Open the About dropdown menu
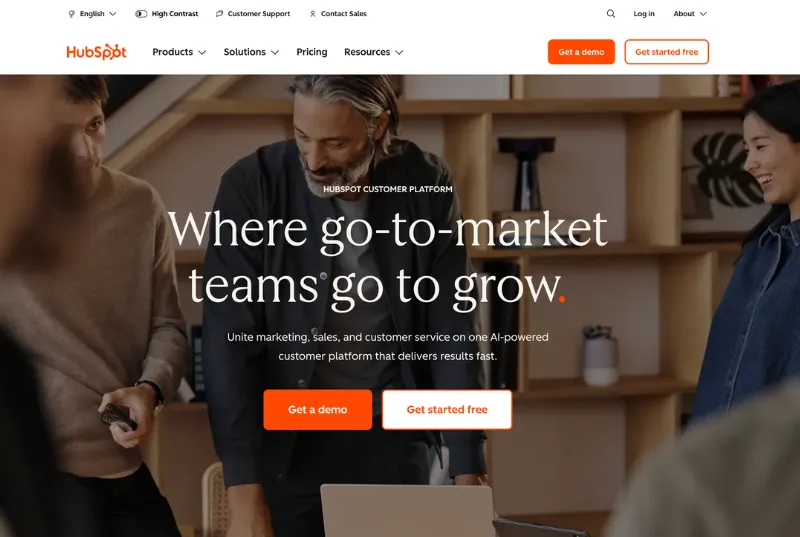This screenshot has width=800, height=537. (690, 14)
